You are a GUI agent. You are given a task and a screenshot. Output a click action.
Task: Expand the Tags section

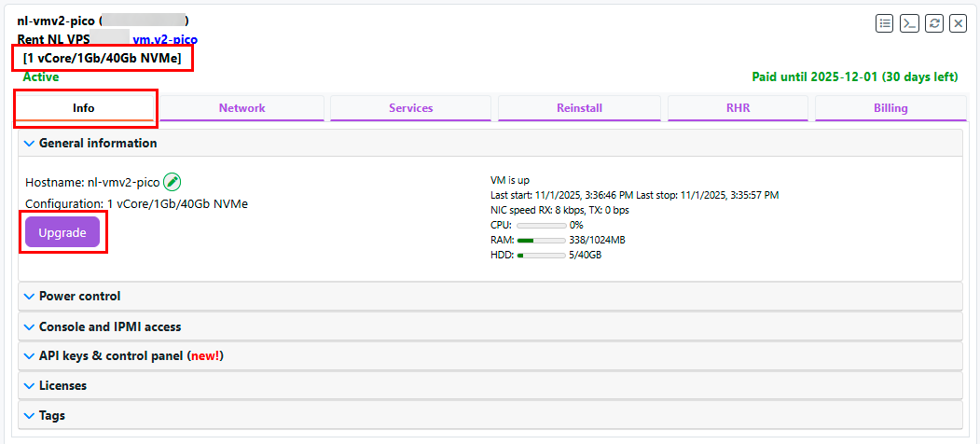pyautogui.click(x=51, y=415)
